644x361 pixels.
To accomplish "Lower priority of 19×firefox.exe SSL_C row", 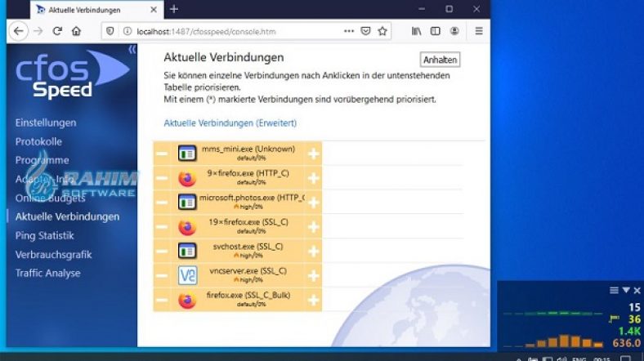I will pos(162,227).
